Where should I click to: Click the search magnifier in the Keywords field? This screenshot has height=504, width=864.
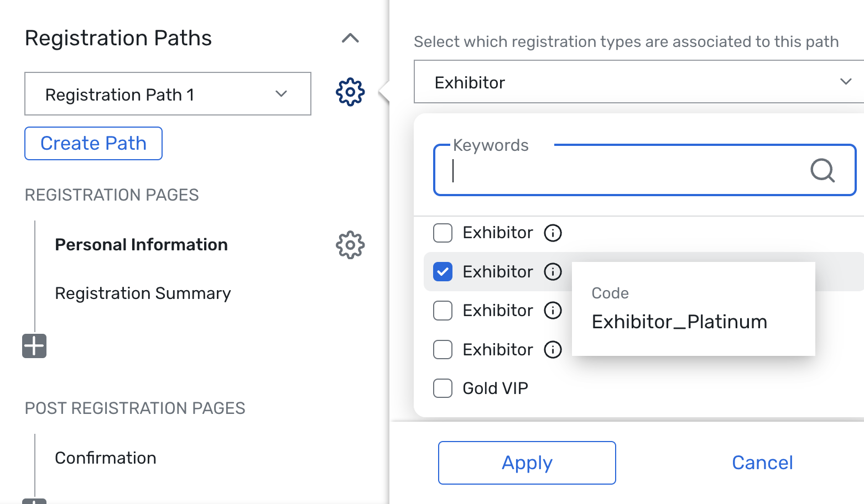tap(823, 170)
